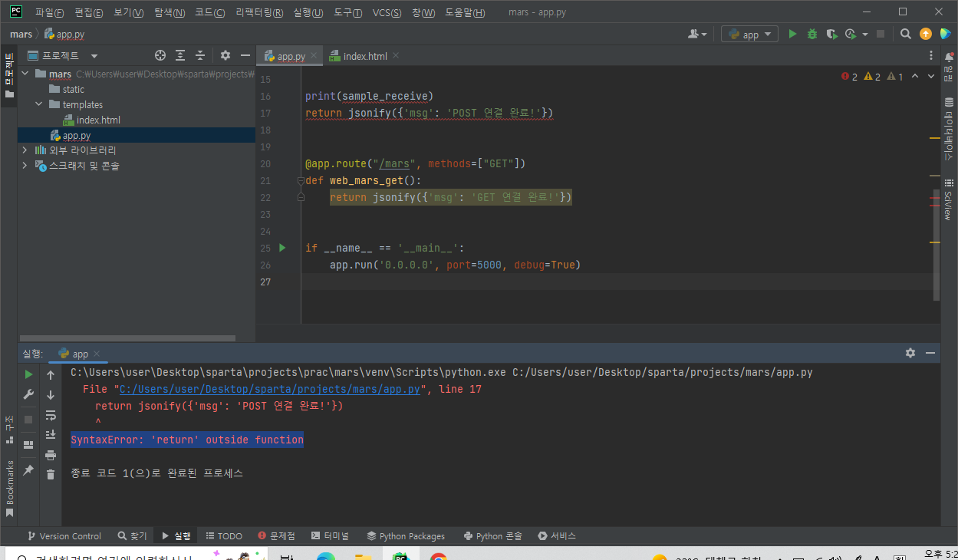Run the app configuration with green play button
This screenshot has height=560, width=958.
(792, 34)
